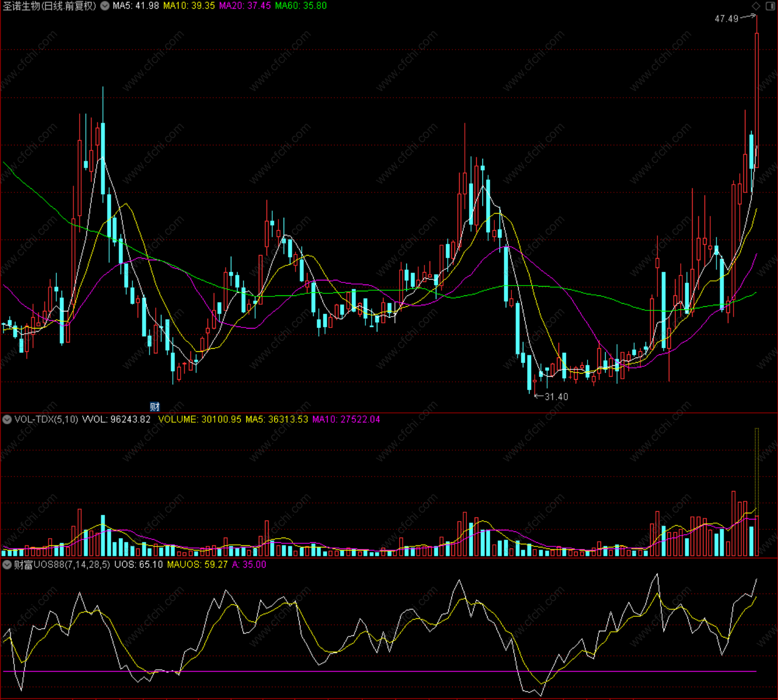Click the MAUOS: 59.27 value
This screenshot has height=700, width=778.
(197, 564)
